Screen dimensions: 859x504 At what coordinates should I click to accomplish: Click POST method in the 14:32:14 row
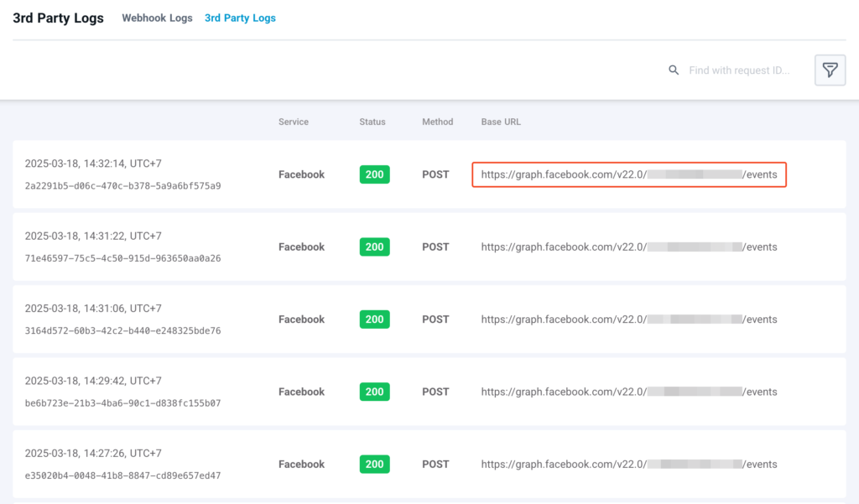click(435, 174)
